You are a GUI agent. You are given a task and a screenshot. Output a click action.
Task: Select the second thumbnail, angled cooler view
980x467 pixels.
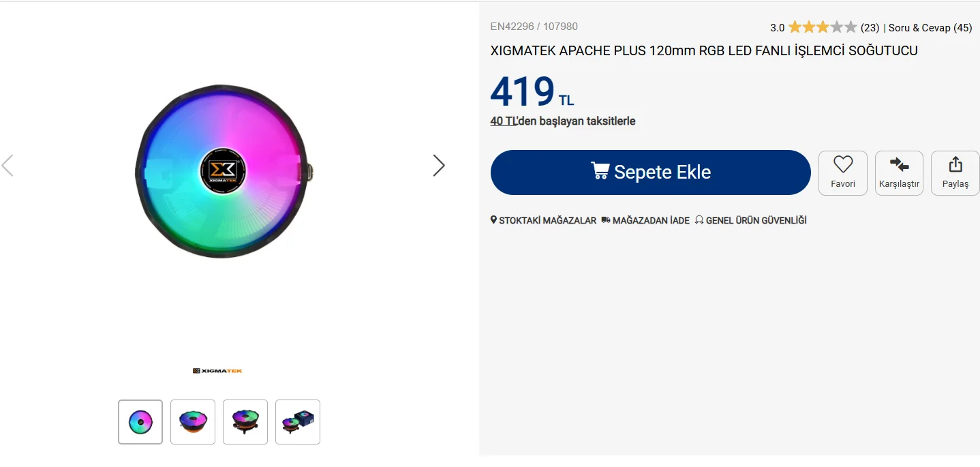(x=193, y=422)
